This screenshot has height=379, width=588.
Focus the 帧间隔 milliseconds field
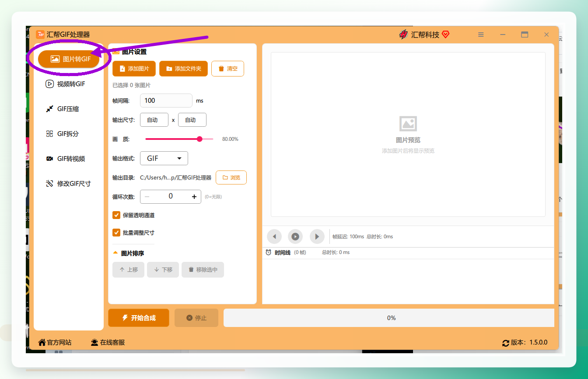[x=166, y=101]
